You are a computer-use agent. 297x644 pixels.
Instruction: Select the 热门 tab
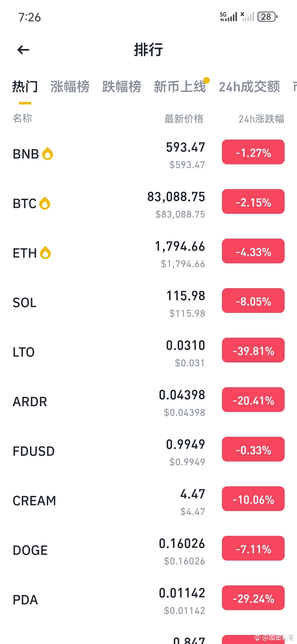pyautogui.click(x=25, y=87)
